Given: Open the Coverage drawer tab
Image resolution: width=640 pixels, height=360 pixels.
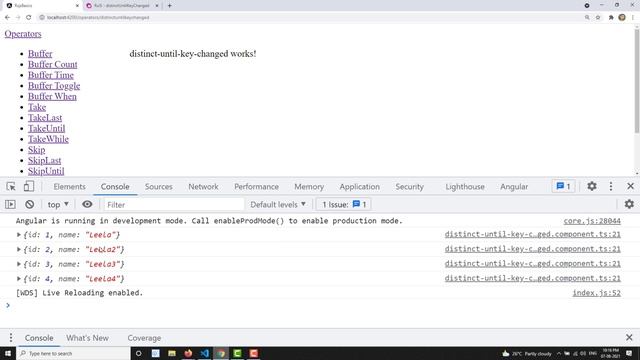Looking at the screenshot, I should point(144,338).
